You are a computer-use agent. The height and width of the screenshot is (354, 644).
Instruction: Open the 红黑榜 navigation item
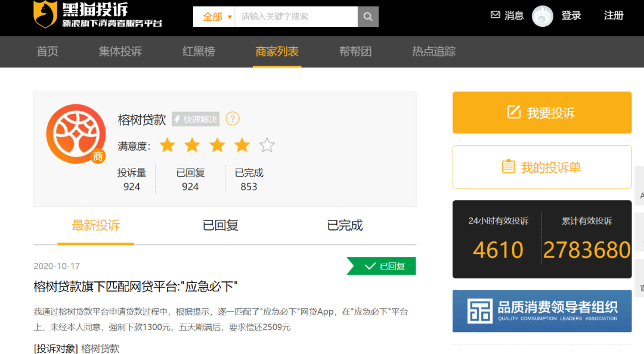(x=199, y=52)
